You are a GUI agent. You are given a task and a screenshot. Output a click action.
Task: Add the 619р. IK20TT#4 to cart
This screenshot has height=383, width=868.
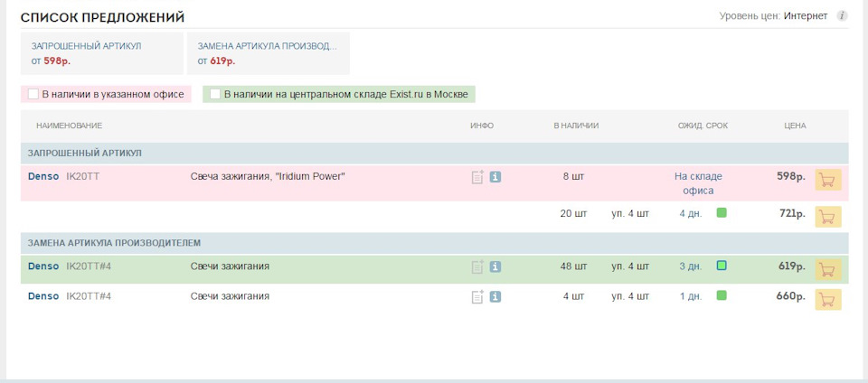click(827, 270)
